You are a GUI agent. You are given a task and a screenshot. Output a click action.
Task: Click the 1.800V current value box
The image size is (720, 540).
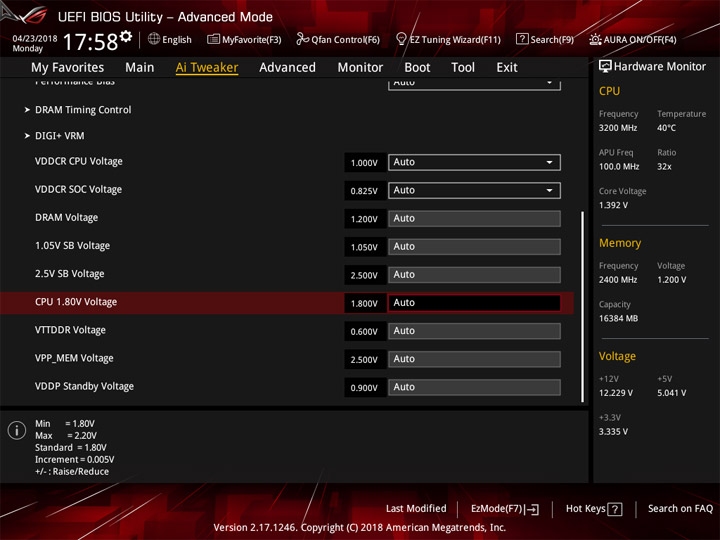tap(365, 304)
